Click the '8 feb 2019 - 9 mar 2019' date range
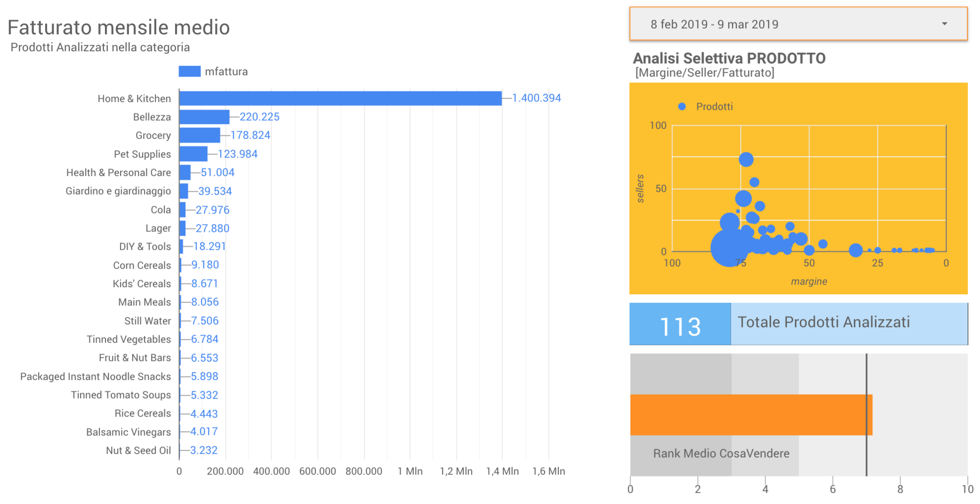Image resolution: width=980 pixels, height=504 pixels. (714, 24)
